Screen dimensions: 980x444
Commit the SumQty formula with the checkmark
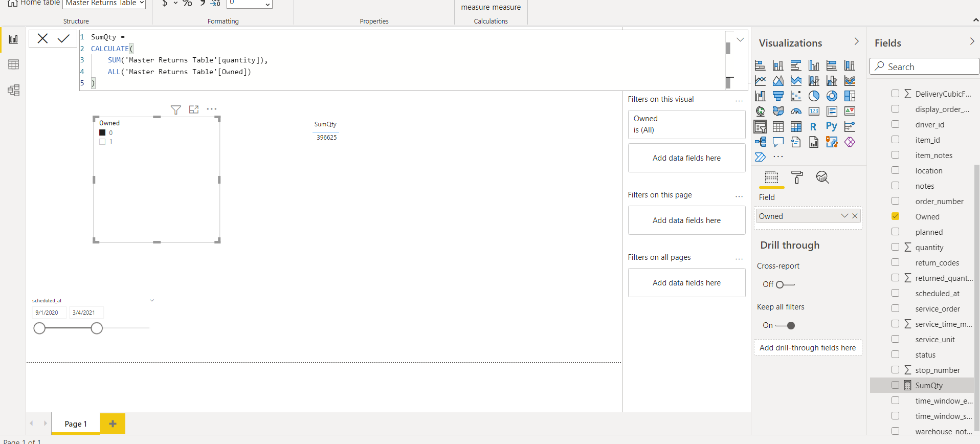coord(63,38)
